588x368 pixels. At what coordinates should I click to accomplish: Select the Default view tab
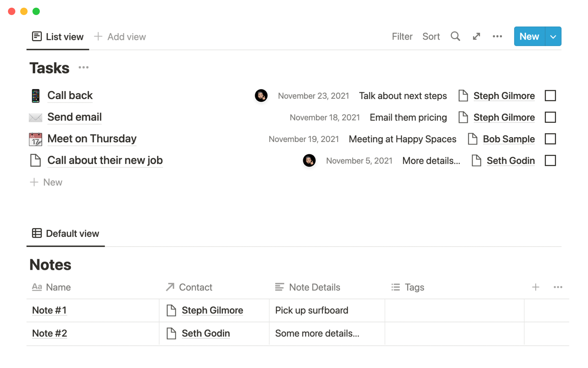point(66,233)
